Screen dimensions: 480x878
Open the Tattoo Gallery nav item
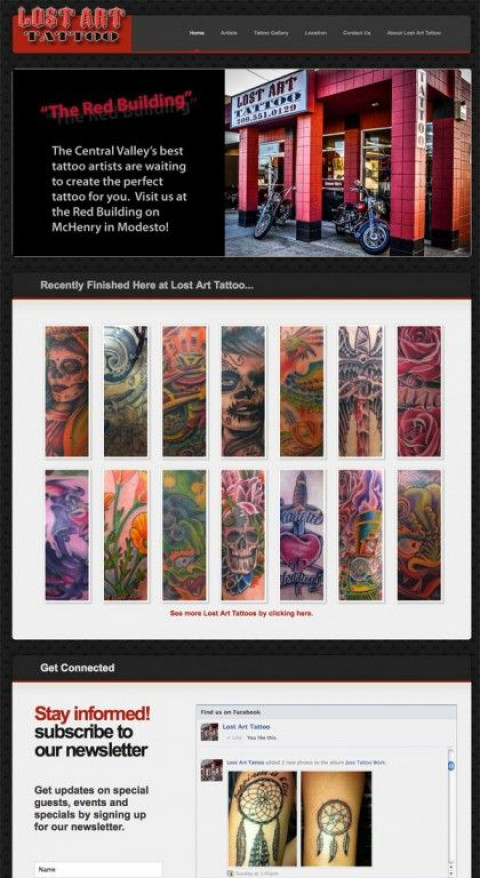click(271, 33)
